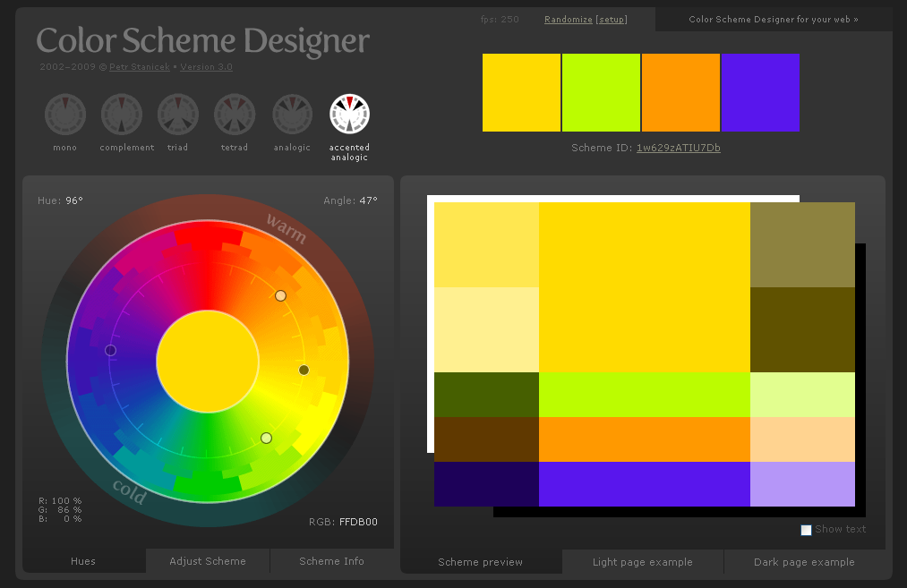Screen dimensions: 907x588
Task: Choose the triad scheme icon
Action: click(x=178, y=115)
